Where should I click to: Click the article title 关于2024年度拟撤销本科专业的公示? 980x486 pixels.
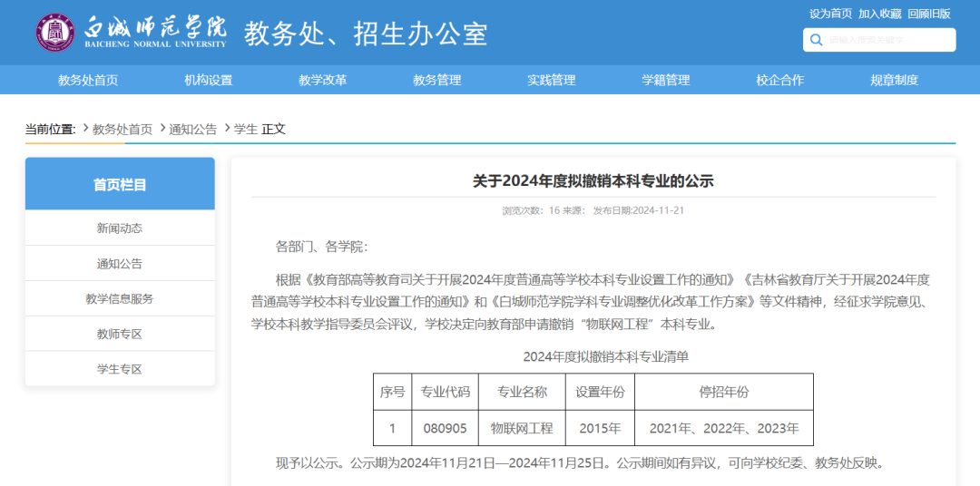tap(593, 181)
